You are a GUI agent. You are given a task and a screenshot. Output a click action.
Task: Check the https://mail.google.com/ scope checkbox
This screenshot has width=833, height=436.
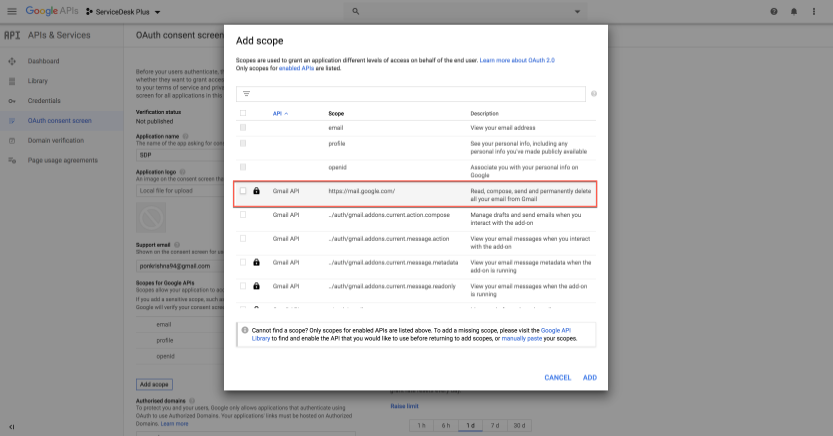click(243, 190)
